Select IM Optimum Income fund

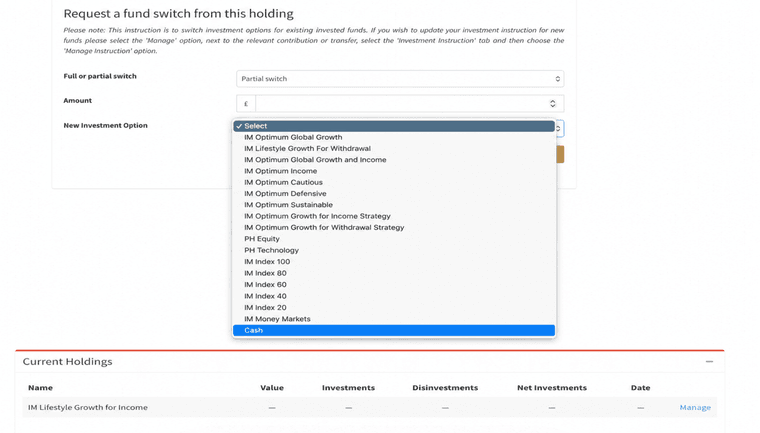(280, 171)
